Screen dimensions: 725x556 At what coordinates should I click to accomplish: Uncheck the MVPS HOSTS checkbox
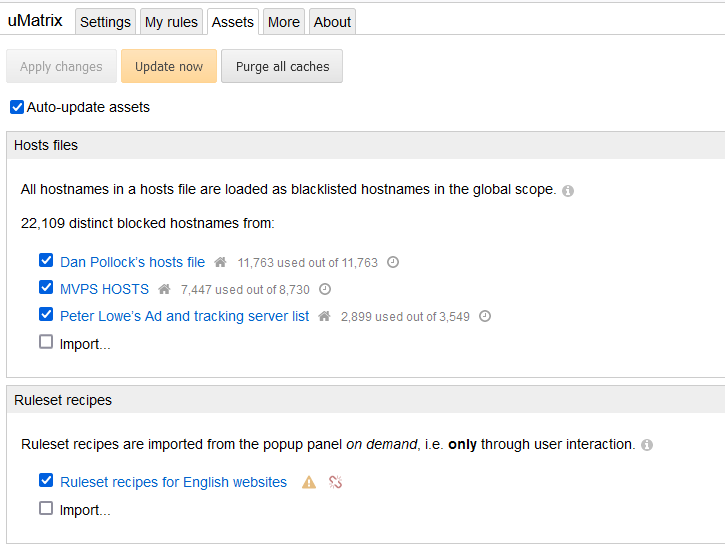(46, 288)
